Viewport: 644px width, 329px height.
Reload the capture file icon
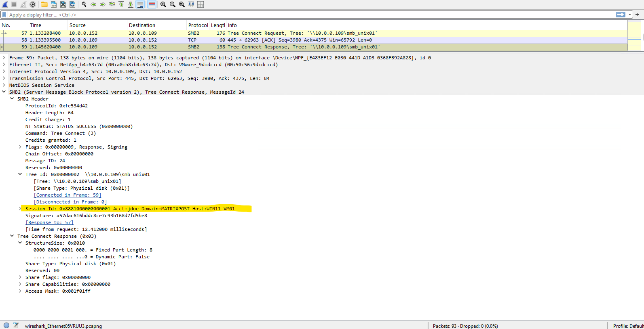point(72,4)
